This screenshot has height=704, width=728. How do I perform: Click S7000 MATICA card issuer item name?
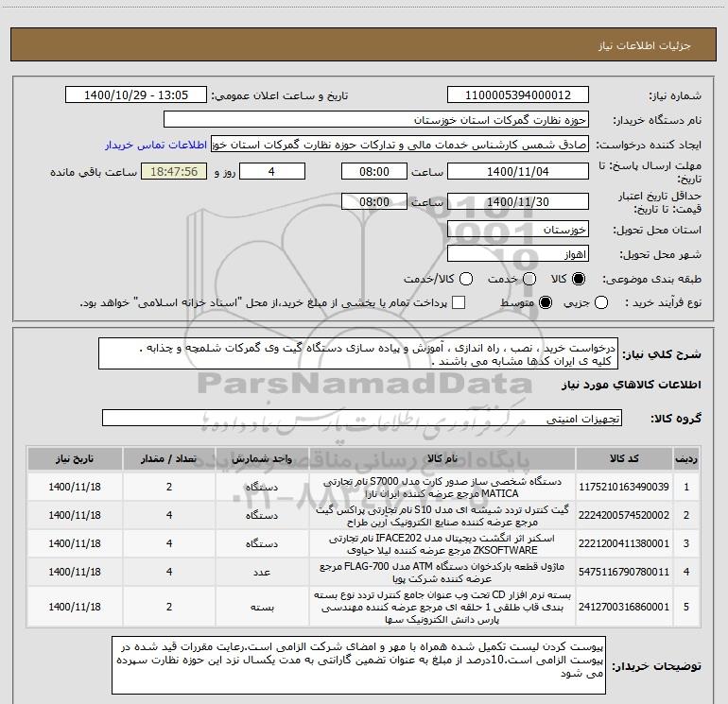point(442,488)
